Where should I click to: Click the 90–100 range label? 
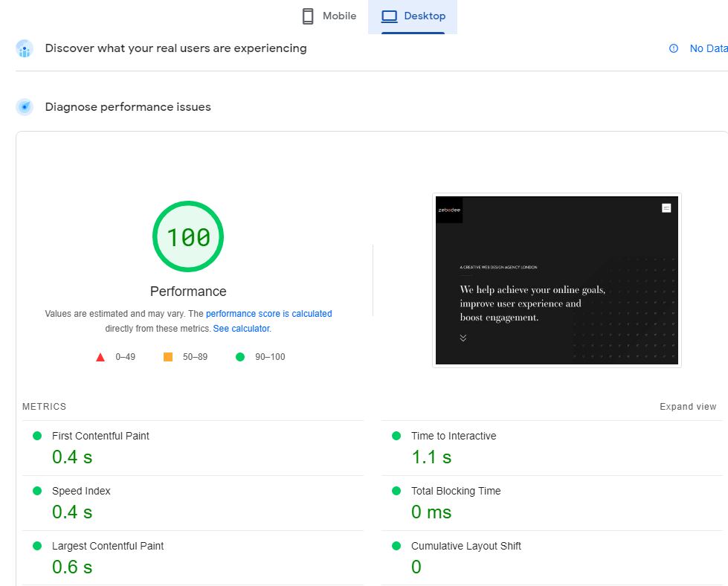[270, 357]
